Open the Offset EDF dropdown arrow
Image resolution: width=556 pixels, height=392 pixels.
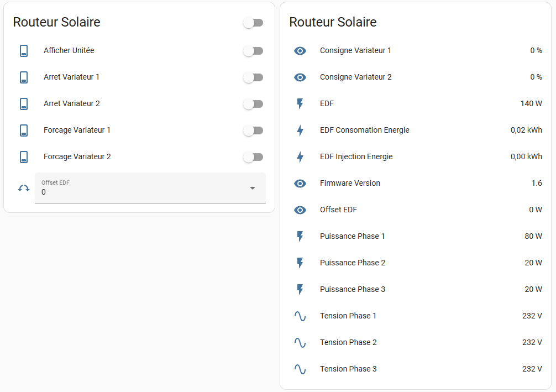tap(253, 188)
